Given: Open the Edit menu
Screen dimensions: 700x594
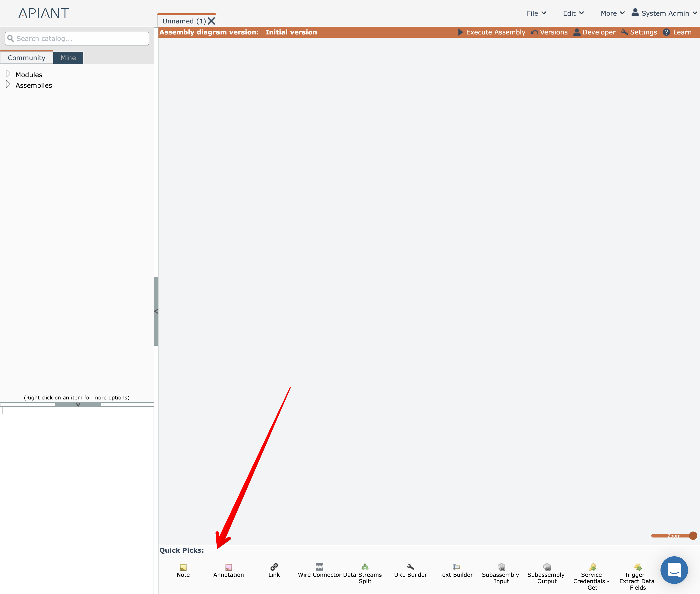Looking at the screenshot, I should pyautogui.click(x=573, y=13).
